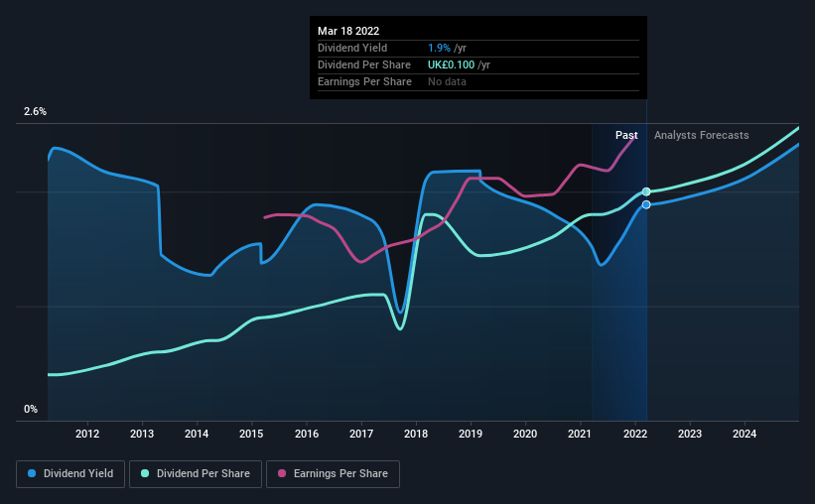
Task: Click the tooltip Earnings Per Share row label
Action: [x=364, y=81]
